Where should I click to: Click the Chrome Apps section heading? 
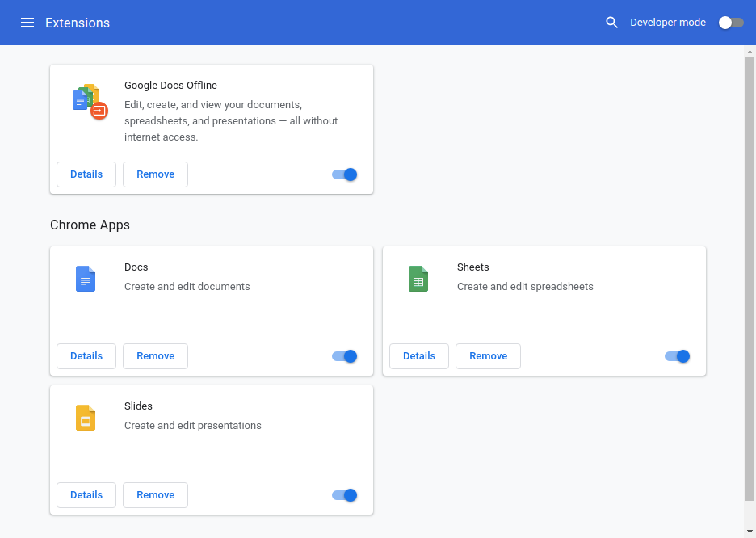[x=90, y=225]
